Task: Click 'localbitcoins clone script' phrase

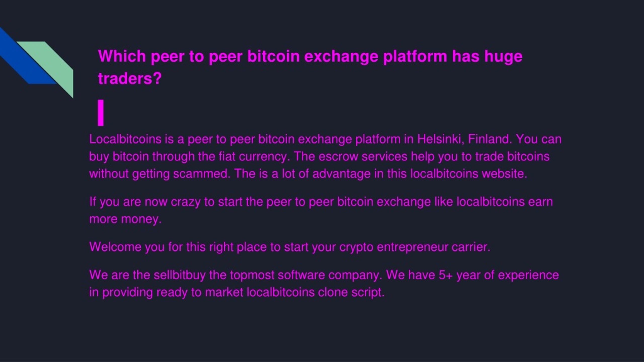Action: (315, 292)
